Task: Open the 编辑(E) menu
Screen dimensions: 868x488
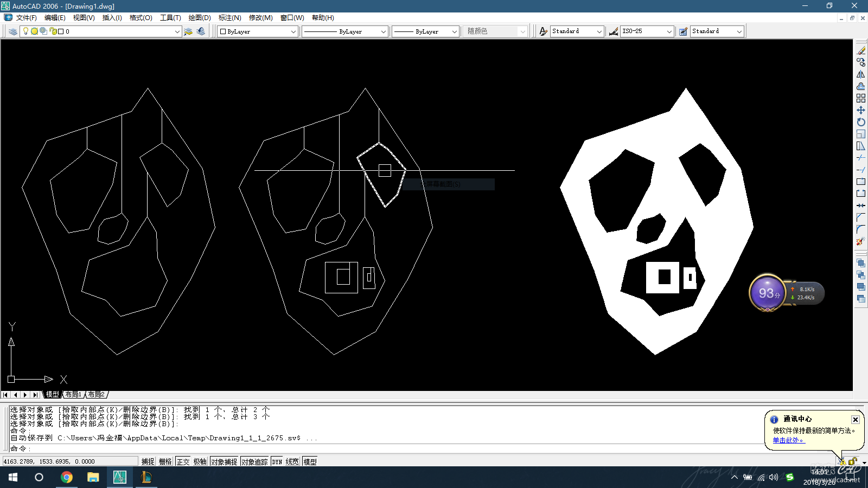Action: [x=55, y=18]
